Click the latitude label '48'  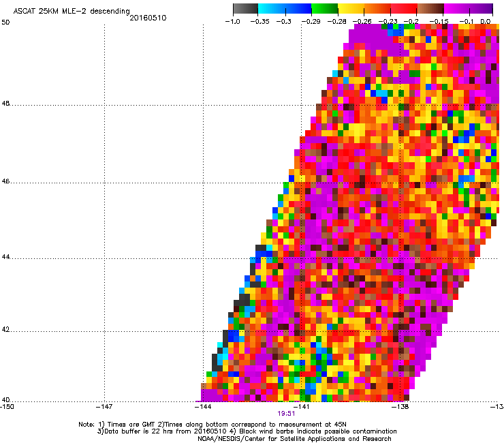tap(5, 104)
